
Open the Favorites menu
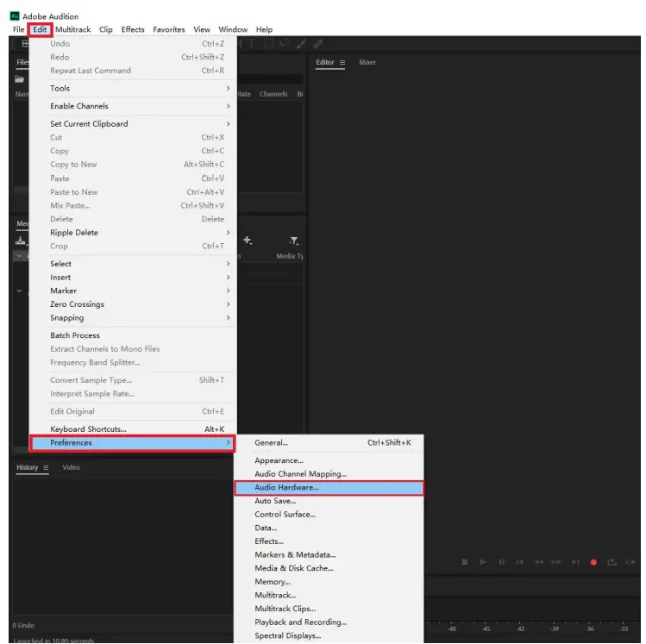[x=169, y=29]
